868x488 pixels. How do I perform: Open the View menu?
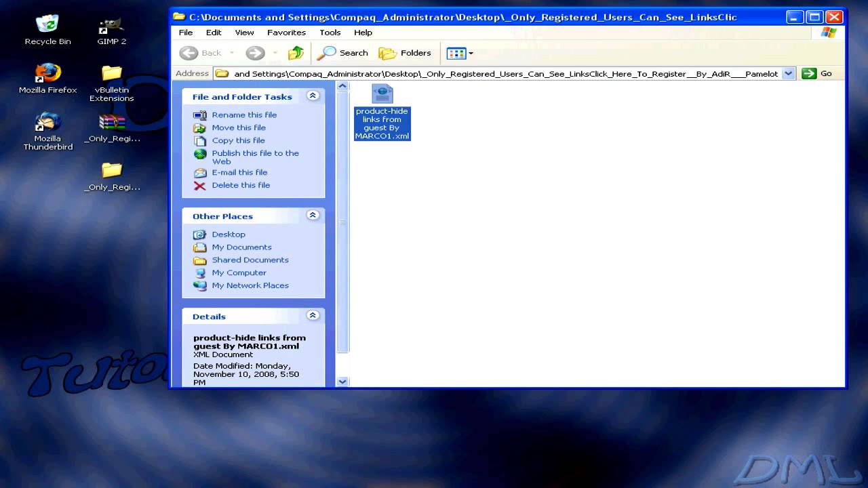click(x=244, y=32)
